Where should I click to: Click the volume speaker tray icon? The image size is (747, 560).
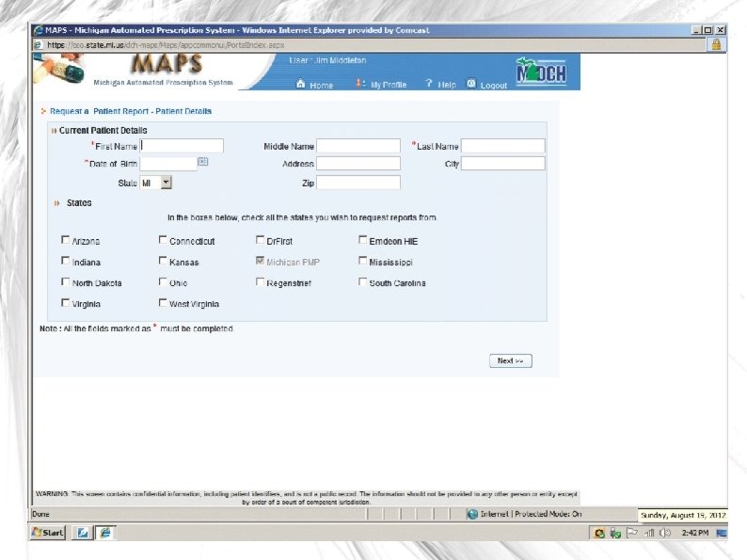(x=665, y=533)
